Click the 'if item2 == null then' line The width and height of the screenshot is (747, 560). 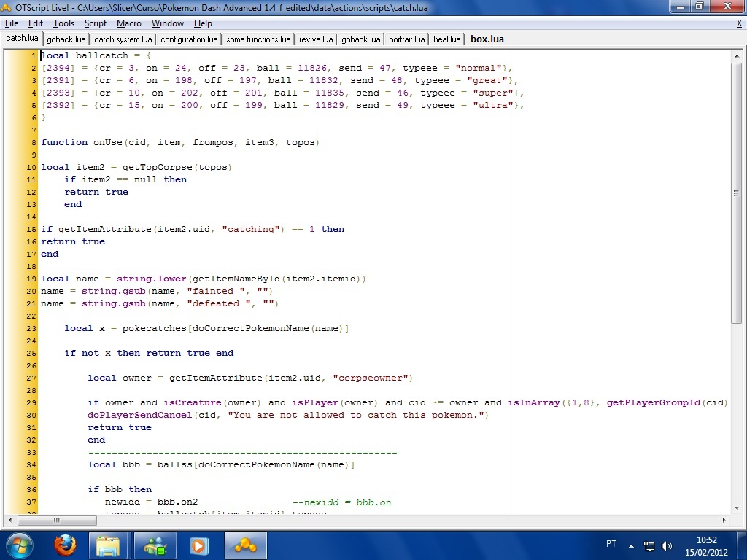point(125,179)
